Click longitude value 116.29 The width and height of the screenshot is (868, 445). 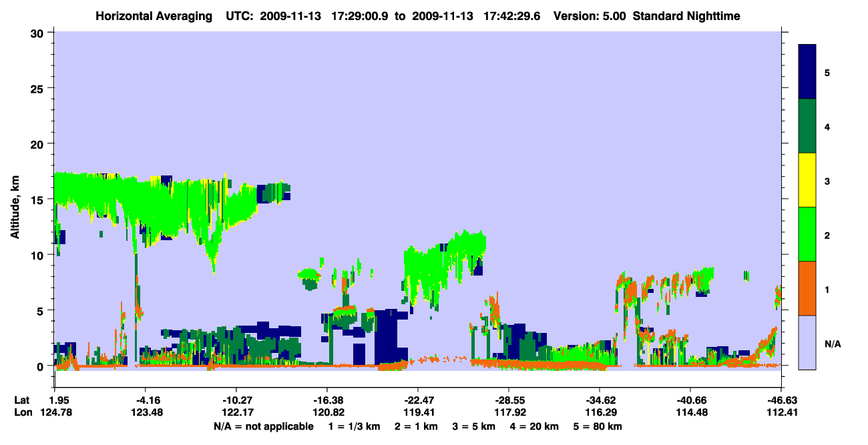coord(600,412)
